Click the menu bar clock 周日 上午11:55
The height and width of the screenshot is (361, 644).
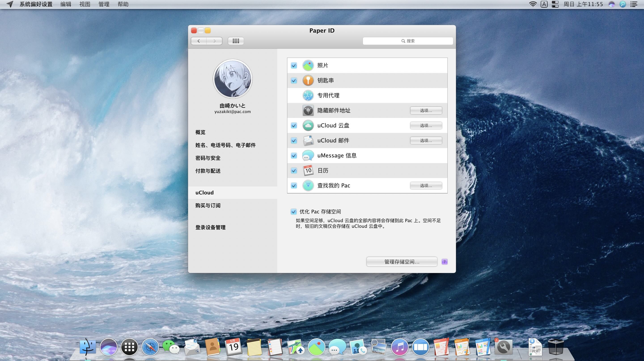tap(583, 4)
